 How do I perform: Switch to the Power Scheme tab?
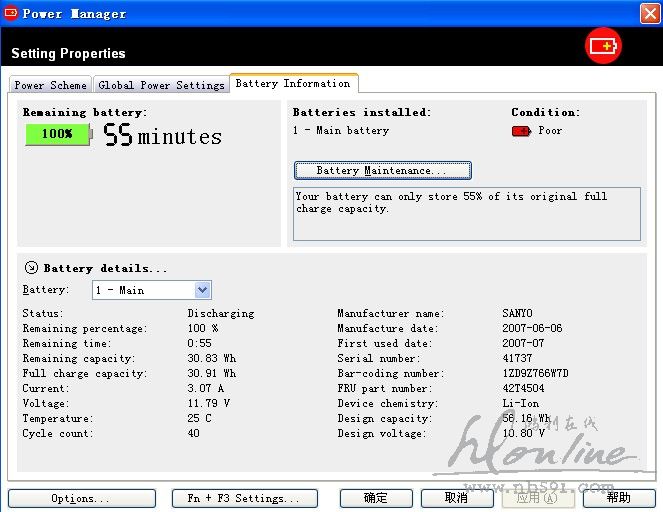50,85
